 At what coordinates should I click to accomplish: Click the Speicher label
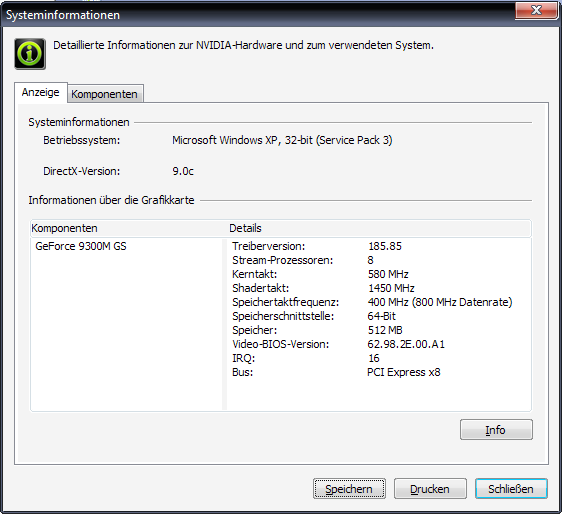coord(254,330)
